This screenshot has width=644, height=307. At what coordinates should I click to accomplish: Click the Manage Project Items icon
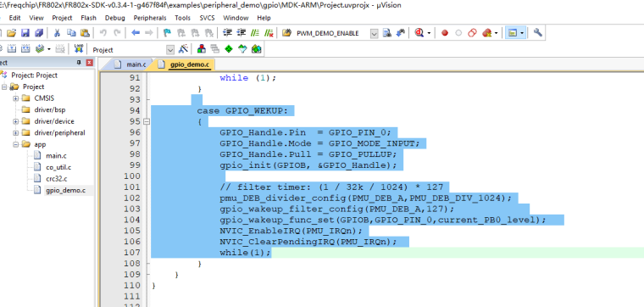[201, 49]
